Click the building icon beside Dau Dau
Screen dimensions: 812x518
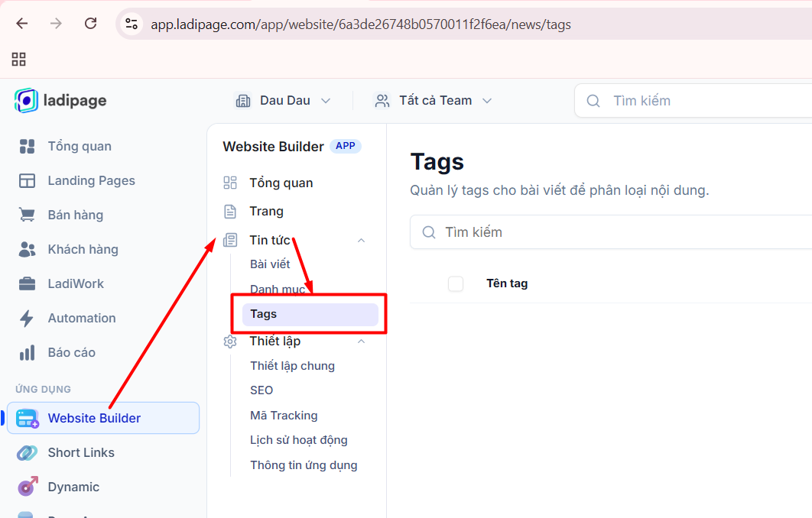pos(243,100)
